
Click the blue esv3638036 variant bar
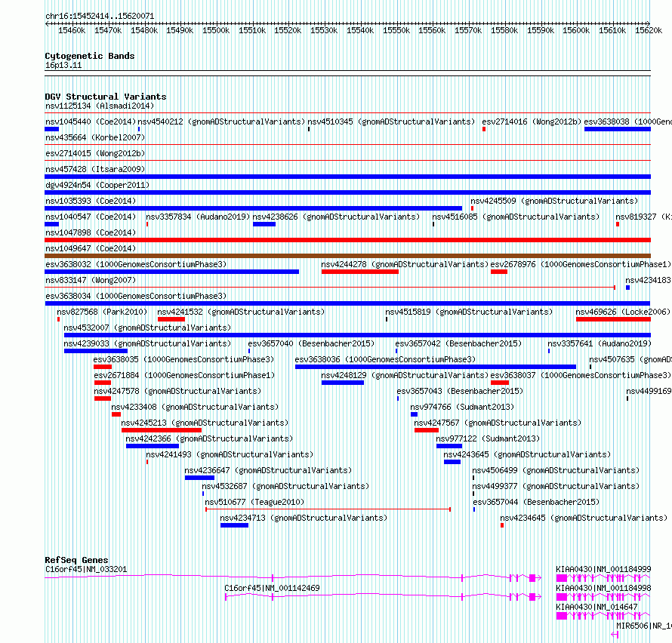(x=436, y=367)
